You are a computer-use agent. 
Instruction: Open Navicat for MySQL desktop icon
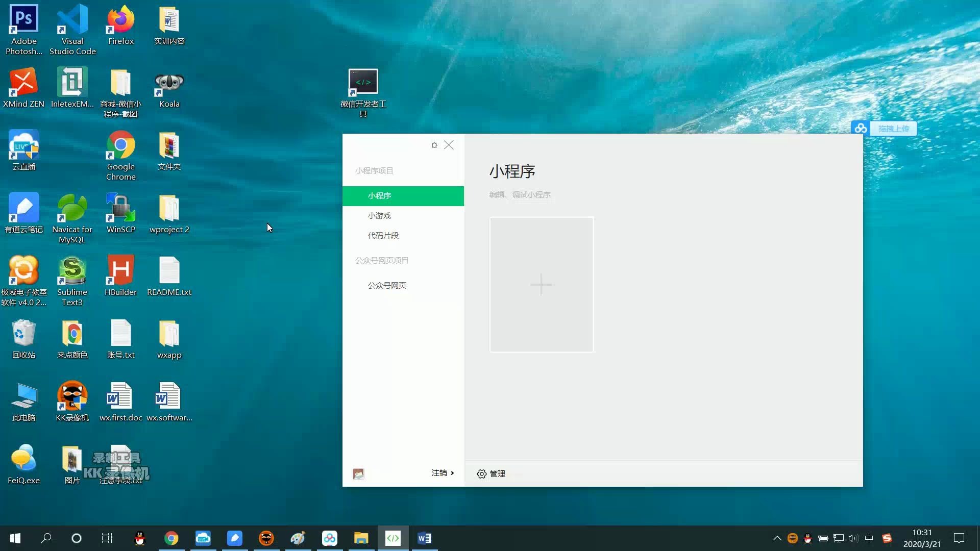(72, 219)
